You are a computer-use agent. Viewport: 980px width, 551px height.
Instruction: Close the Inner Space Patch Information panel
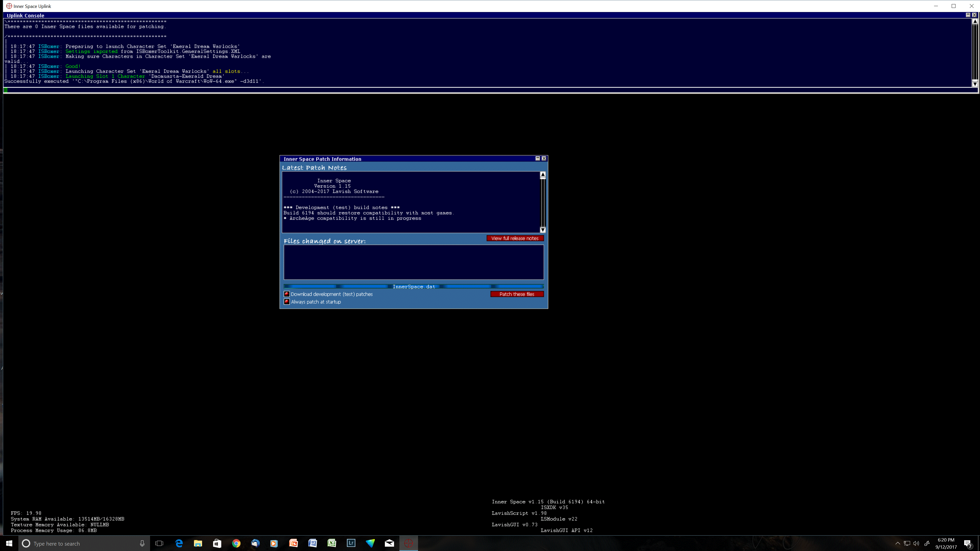pyautogui.click(x=544, y=159)
